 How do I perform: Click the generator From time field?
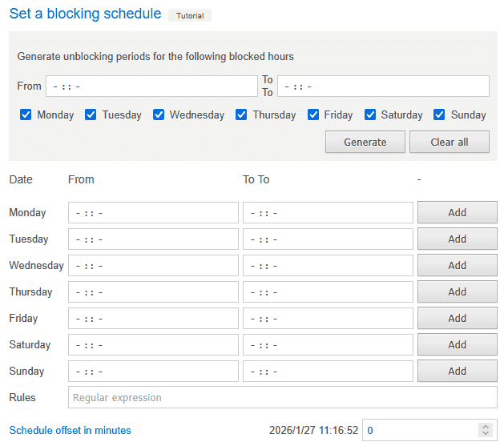[x=151, y=86]
